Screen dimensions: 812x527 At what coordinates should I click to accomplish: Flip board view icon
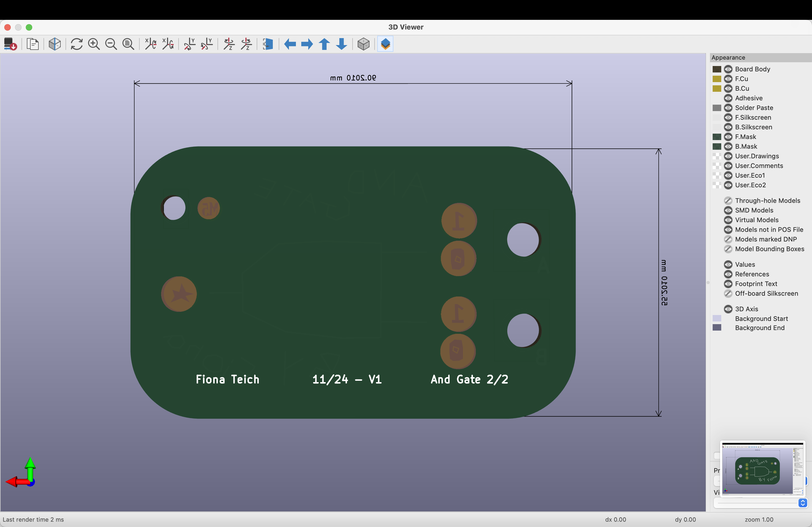(x=268, y=44)
